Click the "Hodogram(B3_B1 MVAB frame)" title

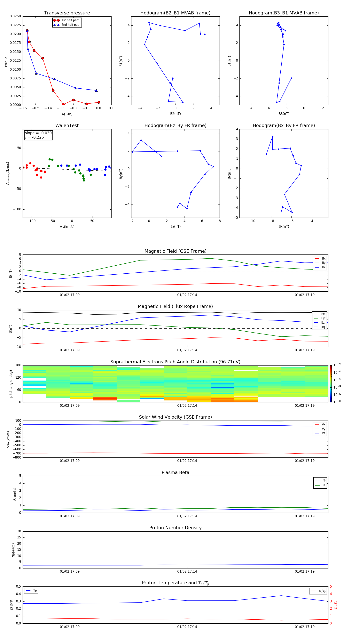tap(284, 13)
